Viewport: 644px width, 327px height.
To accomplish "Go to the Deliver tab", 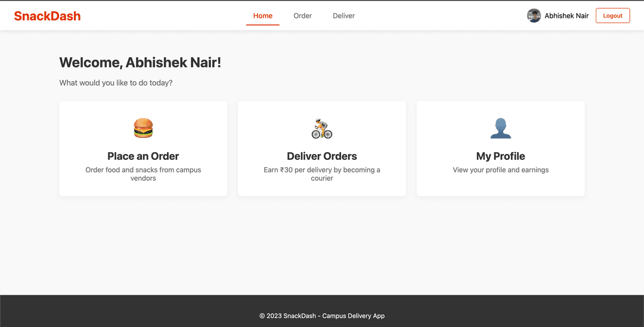I will click(344, 16).
